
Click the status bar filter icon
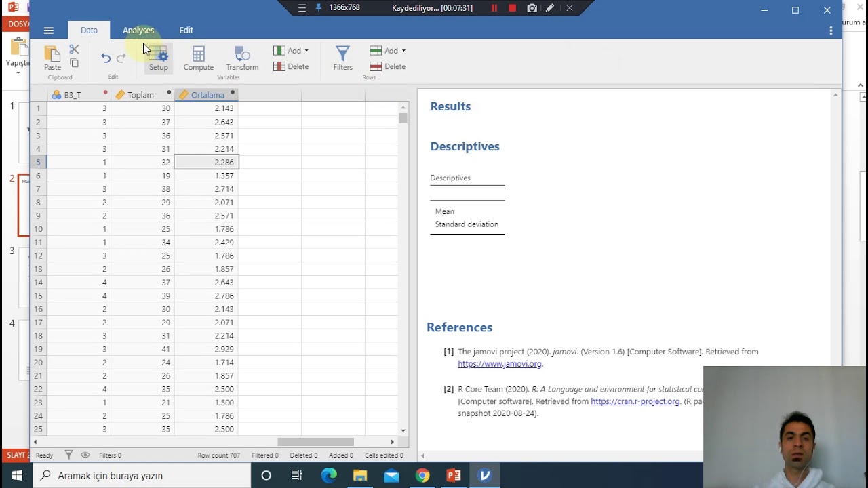68,455
